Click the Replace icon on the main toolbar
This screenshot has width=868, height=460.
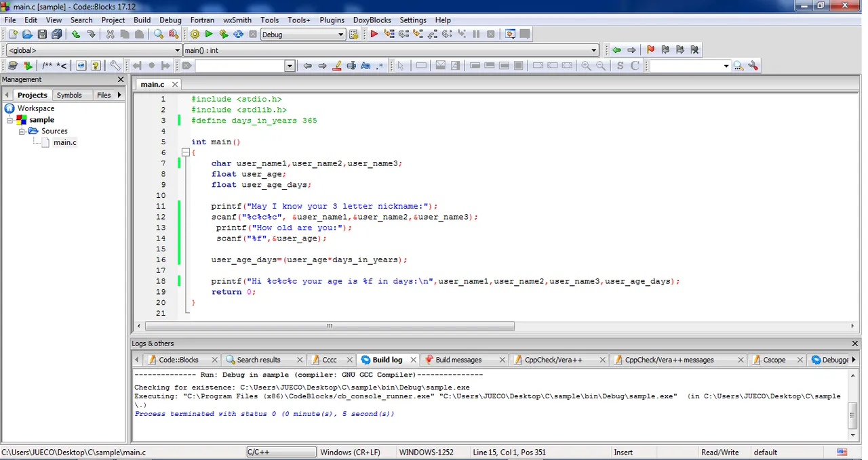click(173, 34)
